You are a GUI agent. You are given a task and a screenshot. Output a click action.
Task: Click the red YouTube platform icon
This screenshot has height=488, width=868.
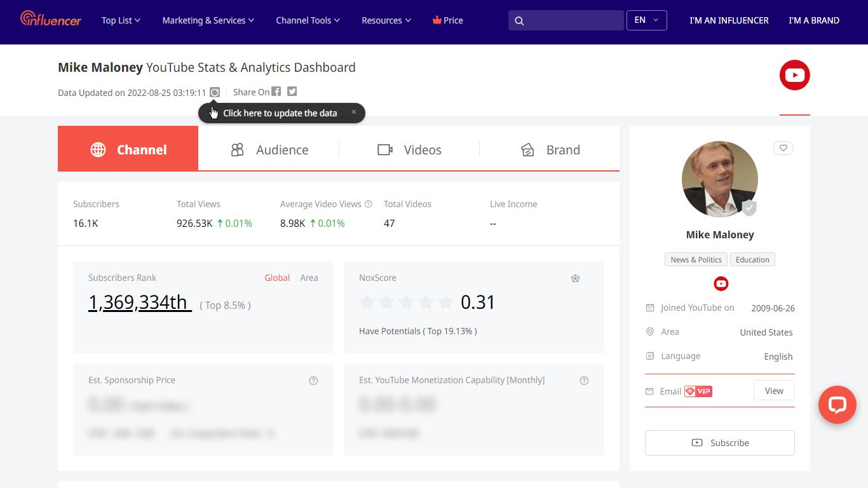(795, 75)
